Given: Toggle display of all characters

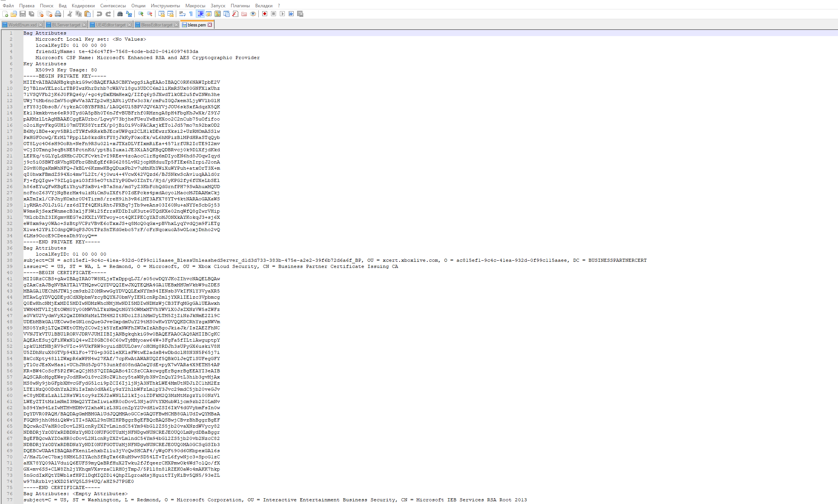Looking at the screenshot, I should coord(191,14).
